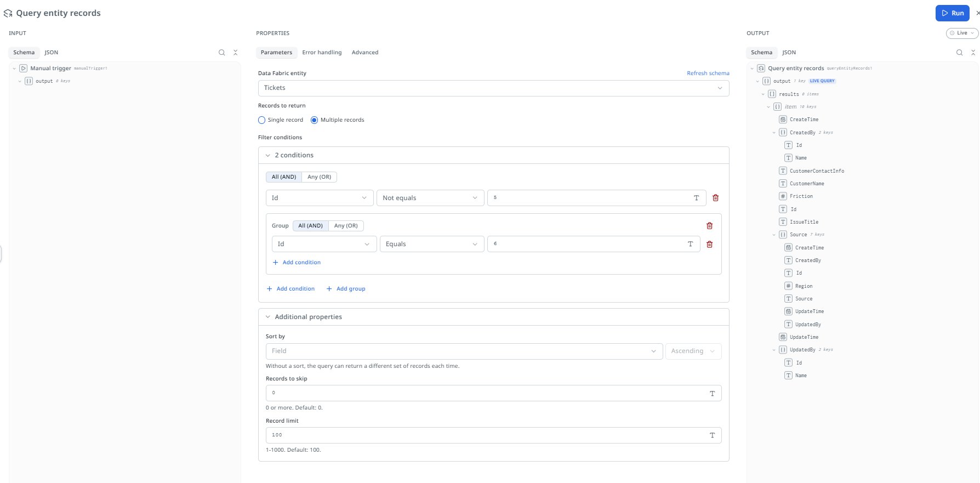The height and width of the screenshot is (483, 980).
Task: Click the Friction number-type icon
Action: (x=783, y=196)
